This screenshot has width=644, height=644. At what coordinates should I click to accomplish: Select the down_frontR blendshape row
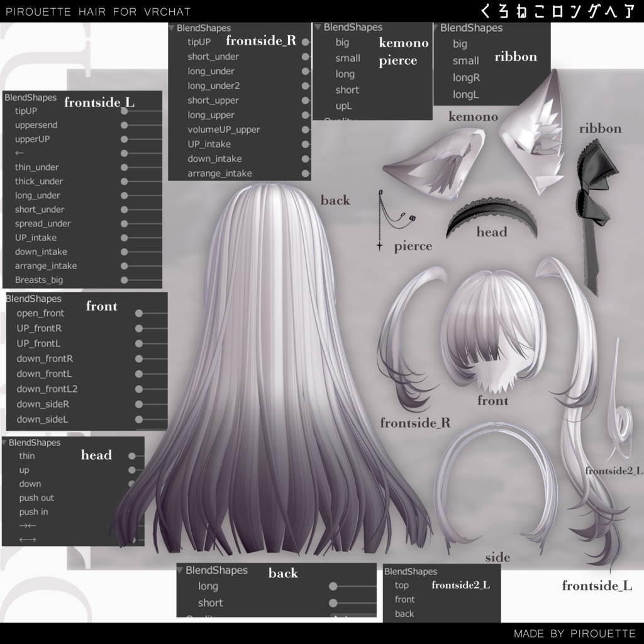(45, 358)
